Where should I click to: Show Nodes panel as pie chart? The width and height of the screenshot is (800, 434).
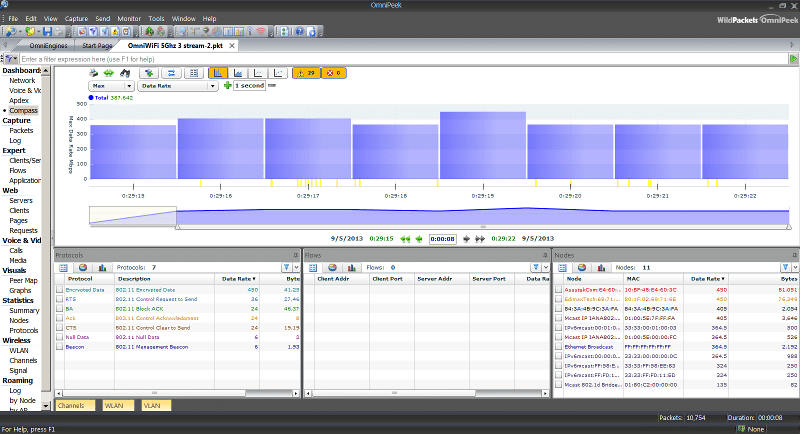[x=582, y=268]
